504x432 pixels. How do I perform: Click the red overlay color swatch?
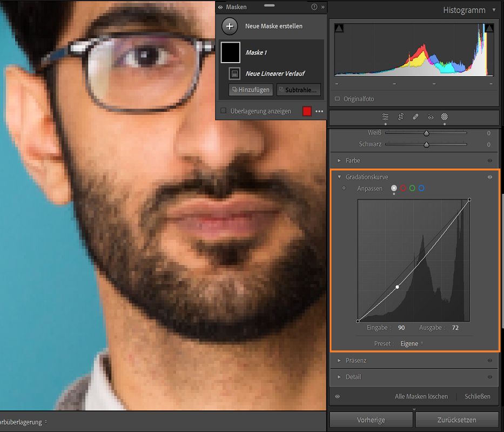tap(307, 111)
